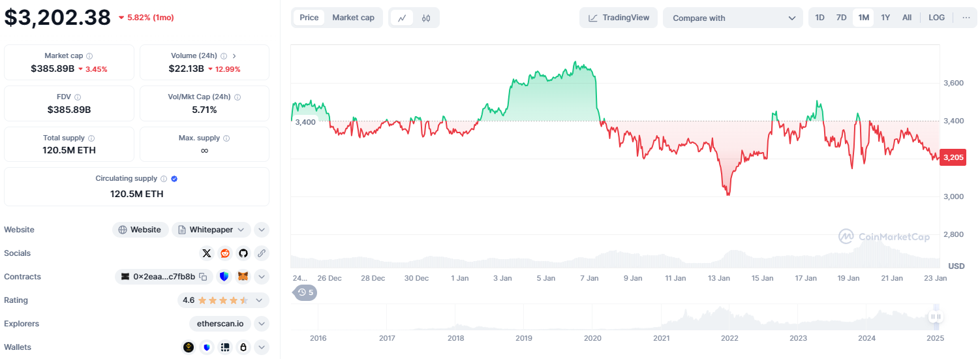
Task: Click the Circulating supply info icon
Action: pyautogui.click(x=164, y=179)
